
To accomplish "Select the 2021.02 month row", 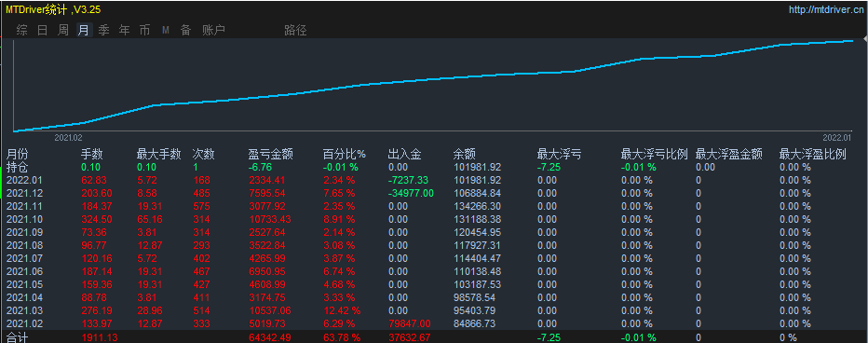I will click(x=434, y=323).
